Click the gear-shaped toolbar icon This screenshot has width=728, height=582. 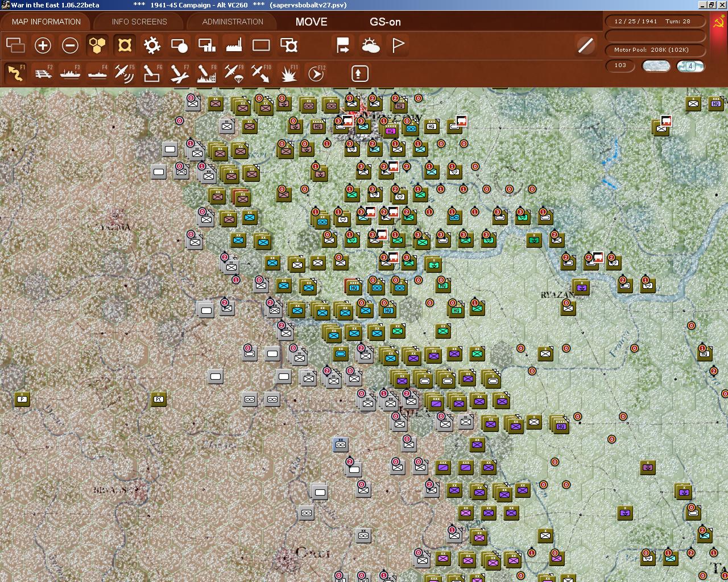[152, 45]
